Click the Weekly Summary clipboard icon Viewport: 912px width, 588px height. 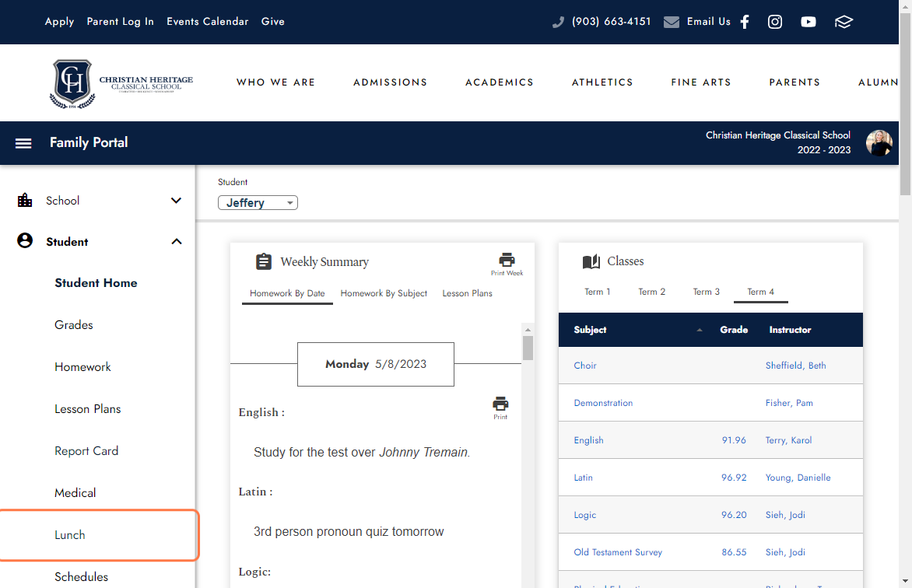point(264,261)
